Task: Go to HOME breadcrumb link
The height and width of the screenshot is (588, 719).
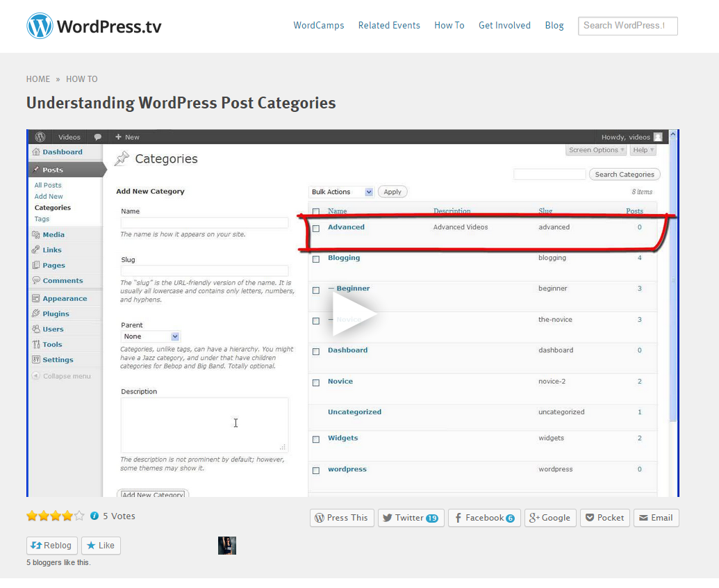Action: pyautogui.click(x=38, y=79)
